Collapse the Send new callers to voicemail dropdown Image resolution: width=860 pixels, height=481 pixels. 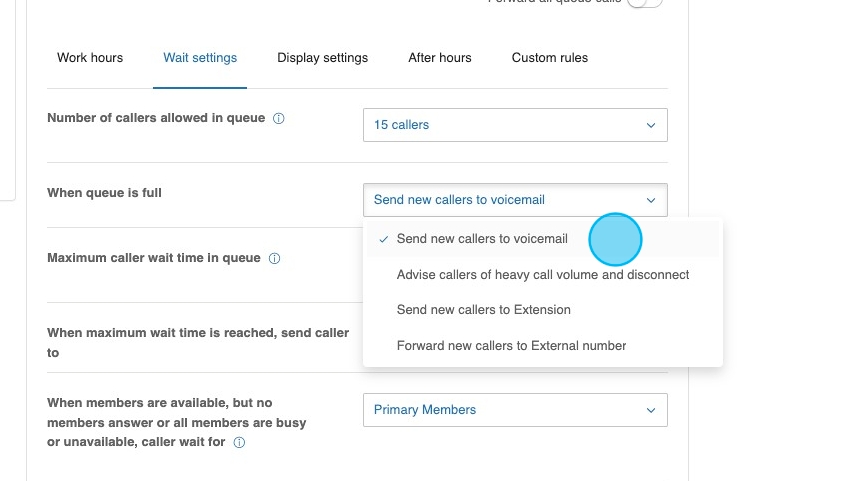pos(514,200)
